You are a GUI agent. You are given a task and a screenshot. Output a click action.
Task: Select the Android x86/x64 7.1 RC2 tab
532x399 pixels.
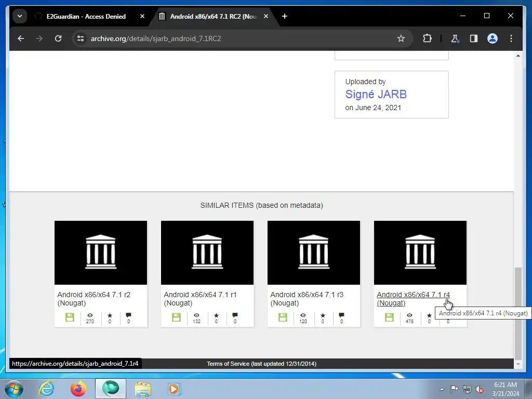tap(213, 16)
